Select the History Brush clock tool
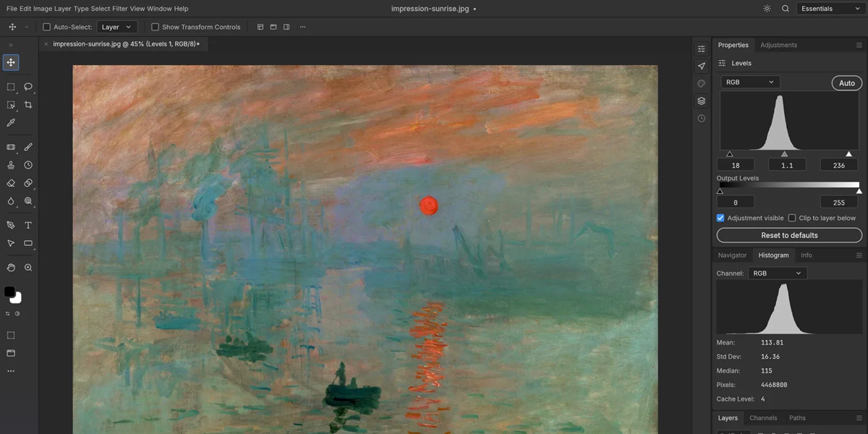The width and height of the screenshot is (868, 434). coord(28,165)
